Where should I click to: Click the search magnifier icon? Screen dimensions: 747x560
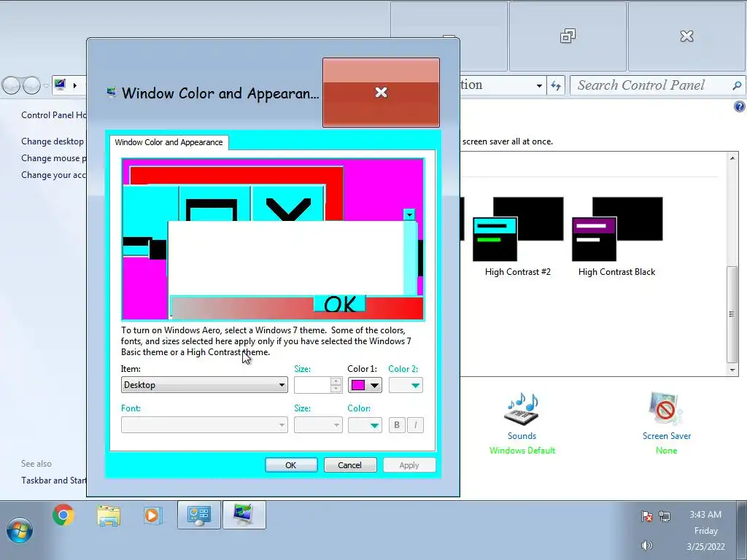coord(737,85)
